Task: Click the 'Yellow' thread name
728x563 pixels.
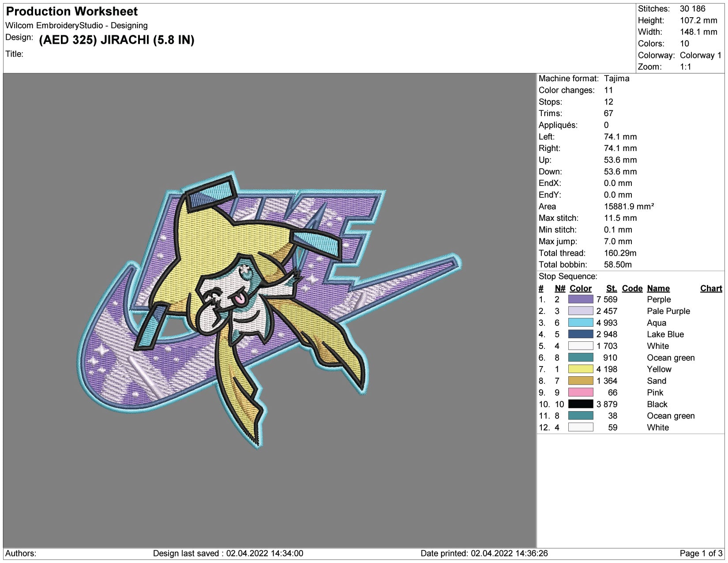Action: (x=659, y=369)
